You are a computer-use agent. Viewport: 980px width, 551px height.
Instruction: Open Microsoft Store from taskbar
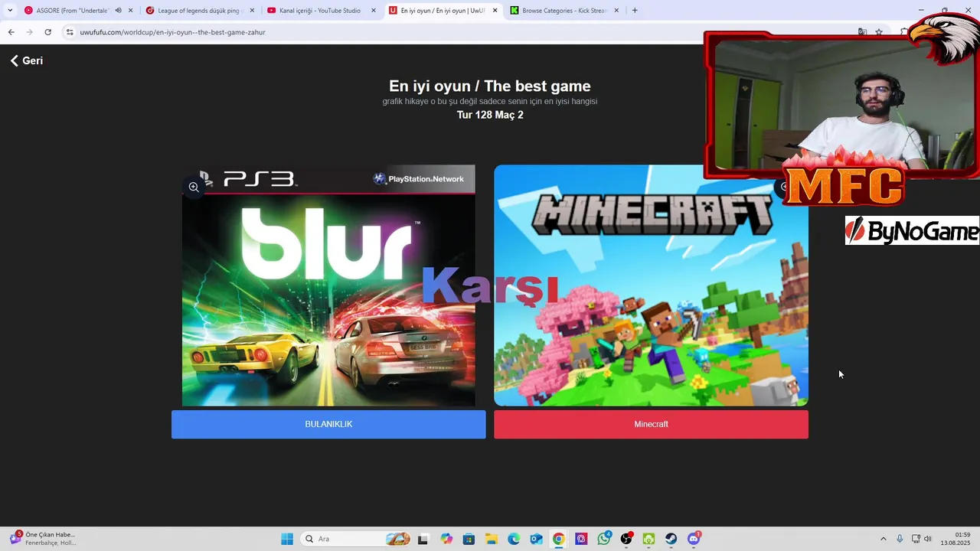point(469,539)
